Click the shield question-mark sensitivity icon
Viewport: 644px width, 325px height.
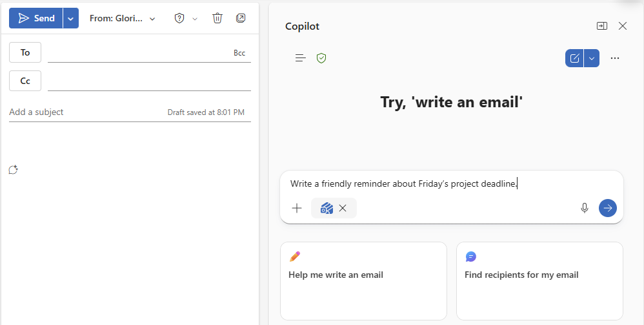[x=179, y=18]
